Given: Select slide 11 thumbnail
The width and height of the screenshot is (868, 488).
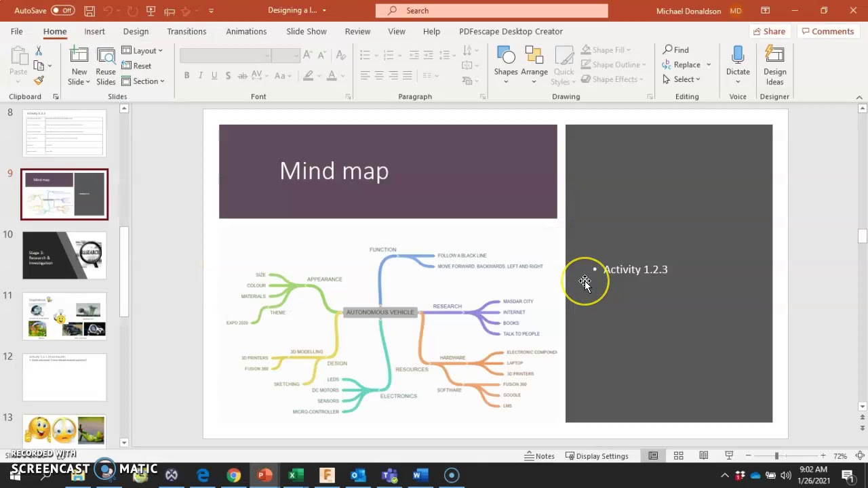Looking at the screenshot, I should (x=64, y=317).
